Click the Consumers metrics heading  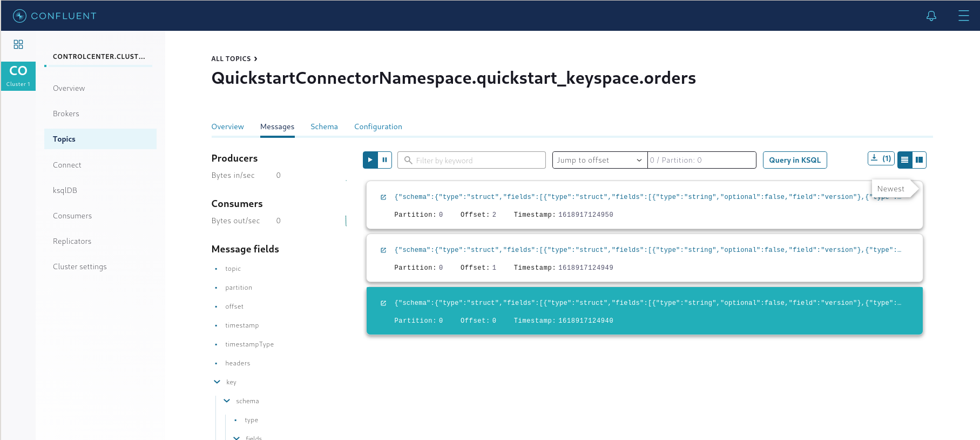237,204
